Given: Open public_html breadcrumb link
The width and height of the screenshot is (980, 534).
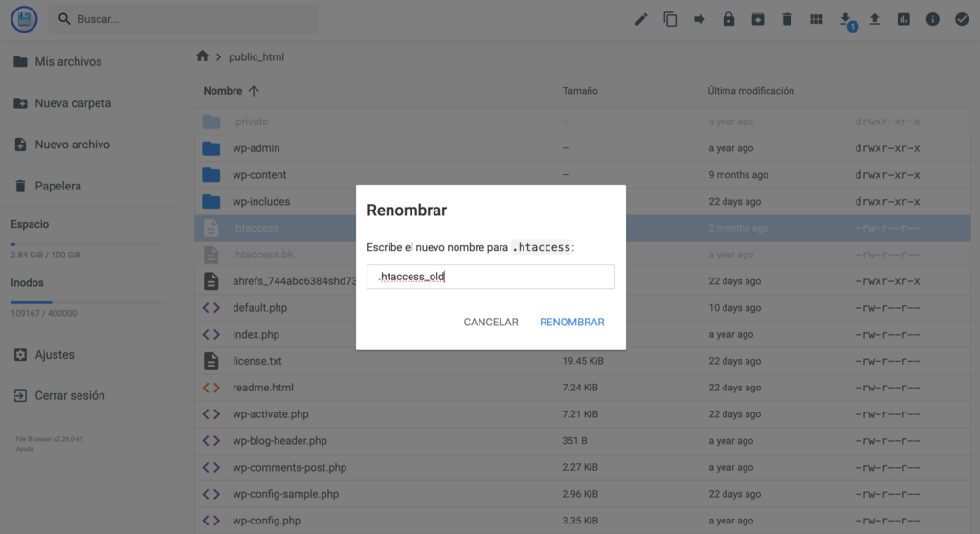Looking at the screenshot, I should point(256,56).
